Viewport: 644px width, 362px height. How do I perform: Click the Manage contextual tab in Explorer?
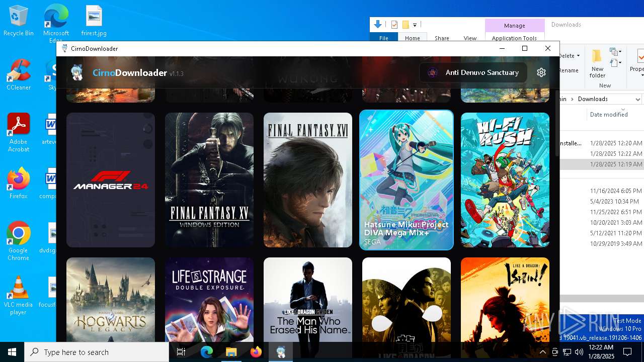click(x=515, y=26)
